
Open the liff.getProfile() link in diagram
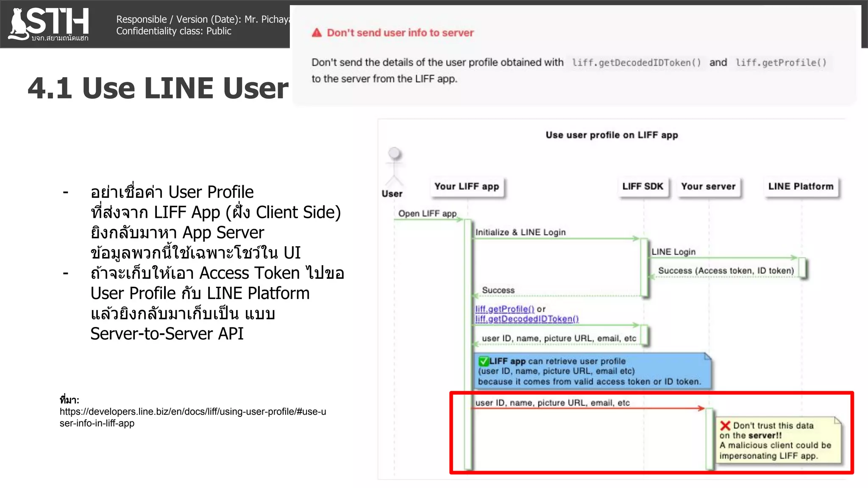[504, 309]
